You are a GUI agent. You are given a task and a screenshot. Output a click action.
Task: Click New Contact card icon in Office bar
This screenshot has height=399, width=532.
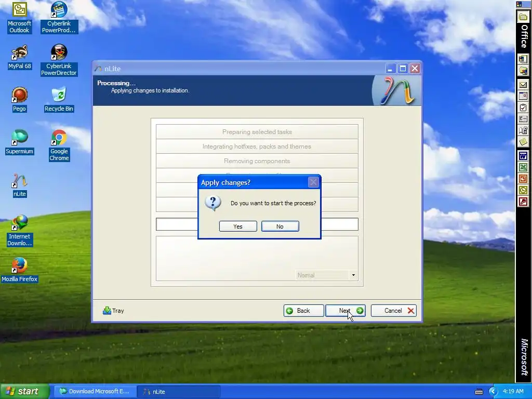pos(523,119)
